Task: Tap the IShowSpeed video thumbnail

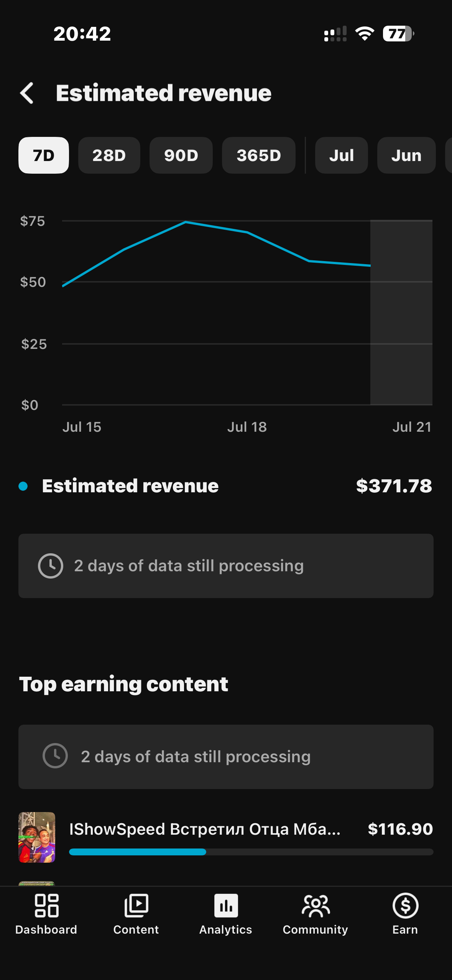Action: coord(37,837)
